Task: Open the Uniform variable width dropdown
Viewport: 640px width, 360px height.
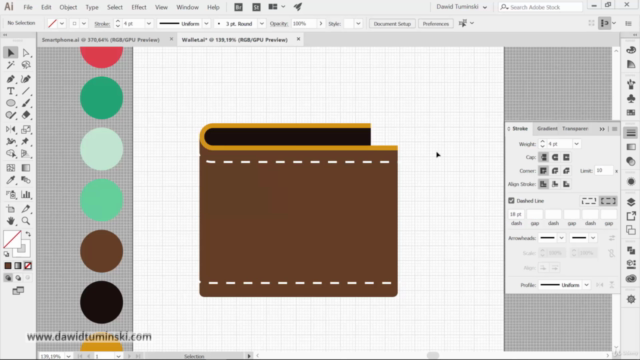Action: (206, 24)
